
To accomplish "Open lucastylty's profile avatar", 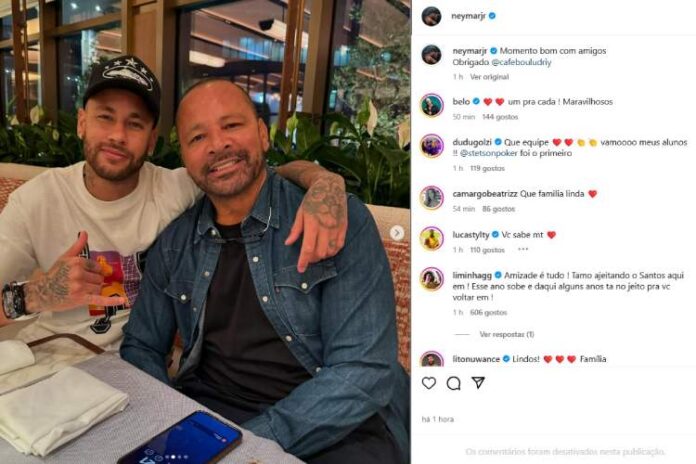I will (432, 238).
